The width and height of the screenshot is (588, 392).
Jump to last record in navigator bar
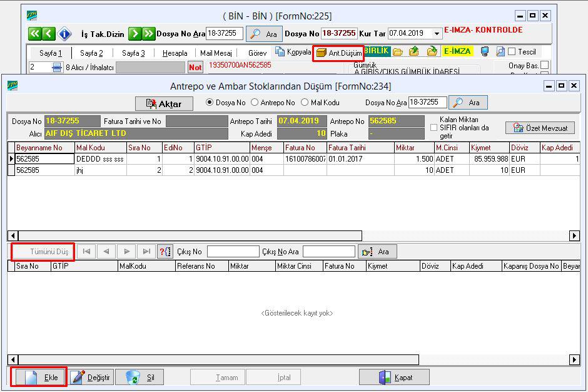[x=146, y=252]
